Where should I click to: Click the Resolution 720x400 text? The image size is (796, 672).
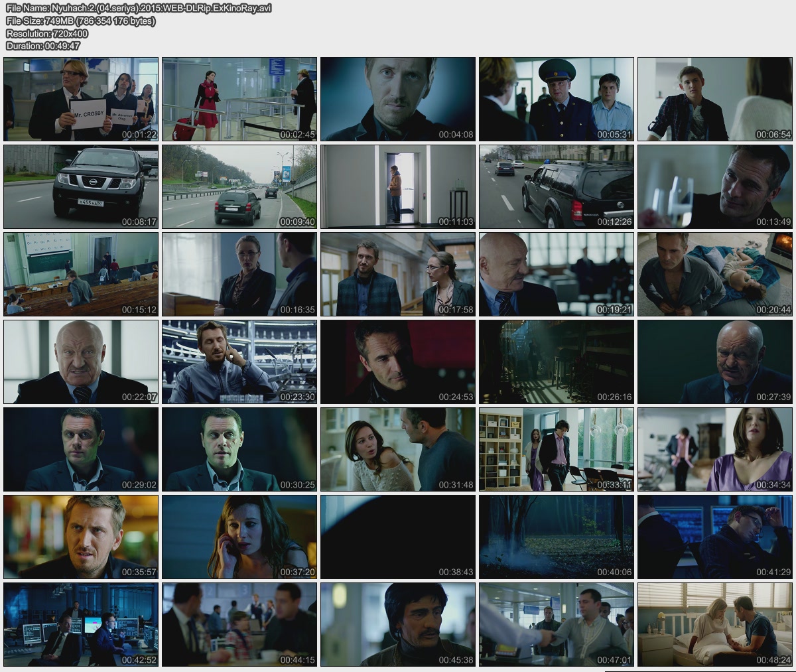click(x=47, y=33)
